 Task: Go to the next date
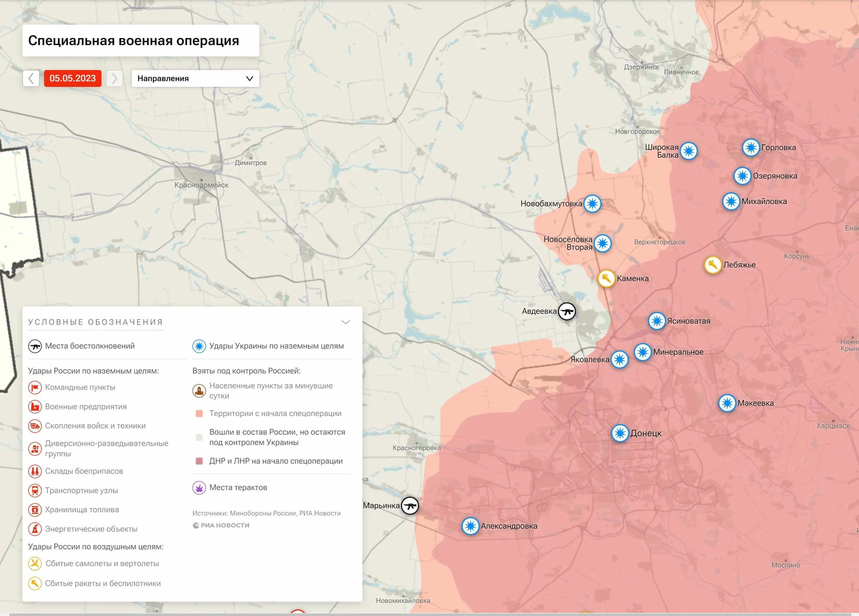pos(114,79)
